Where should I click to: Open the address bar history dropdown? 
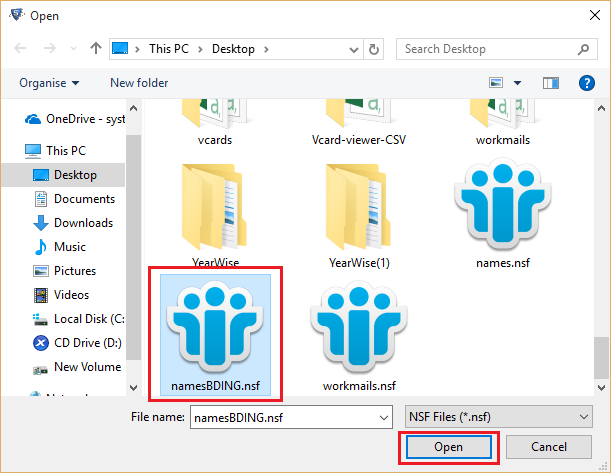353,49
